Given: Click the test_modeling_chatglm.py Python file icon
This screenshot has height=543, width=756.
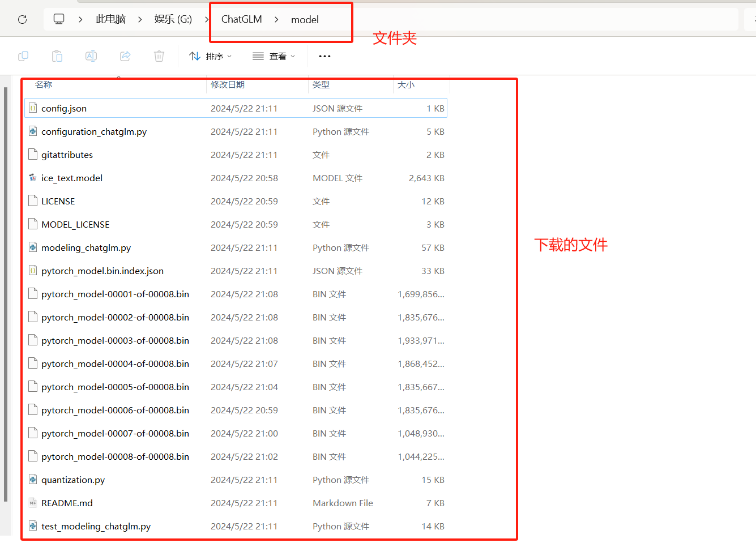Looking at the screenshot, I should [33, 525].
